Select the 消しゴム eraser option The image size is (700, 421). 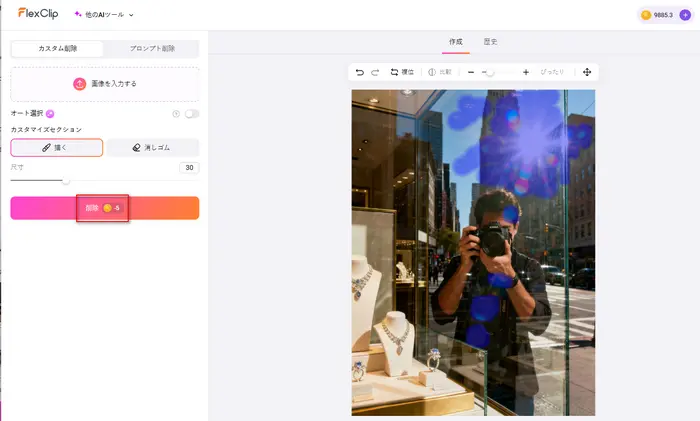pyautogui.click(x=152, y=147)
